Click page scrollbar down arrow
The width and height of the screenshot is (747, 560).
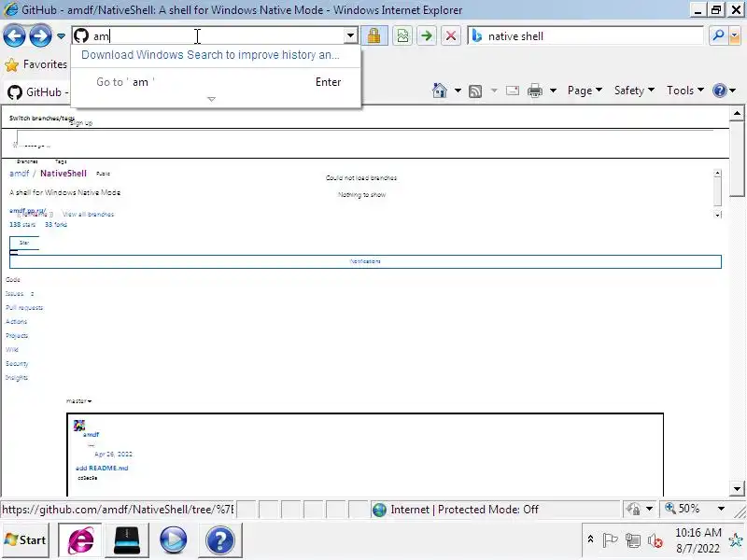[x=737, y=488]
